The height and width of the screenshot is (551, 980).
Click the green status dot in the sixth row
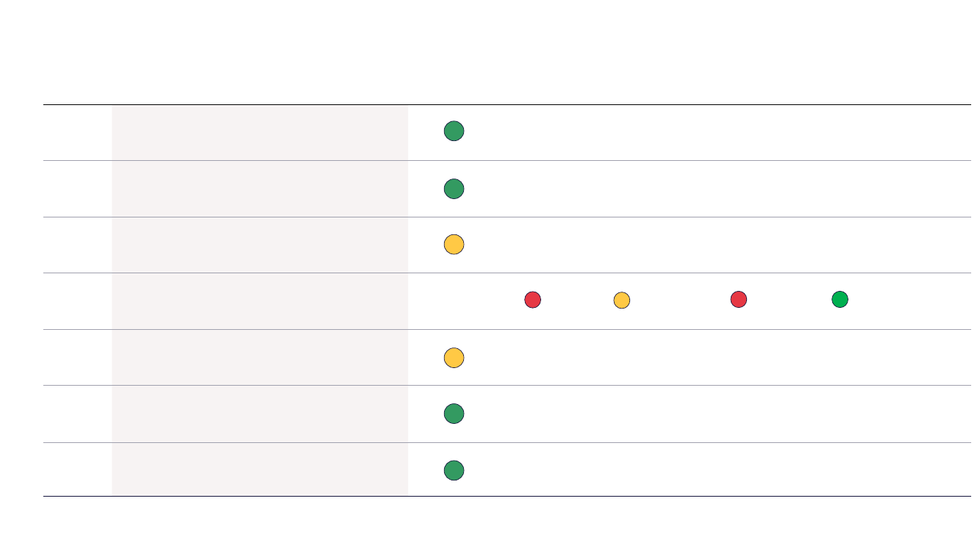(x=454, y=414)
